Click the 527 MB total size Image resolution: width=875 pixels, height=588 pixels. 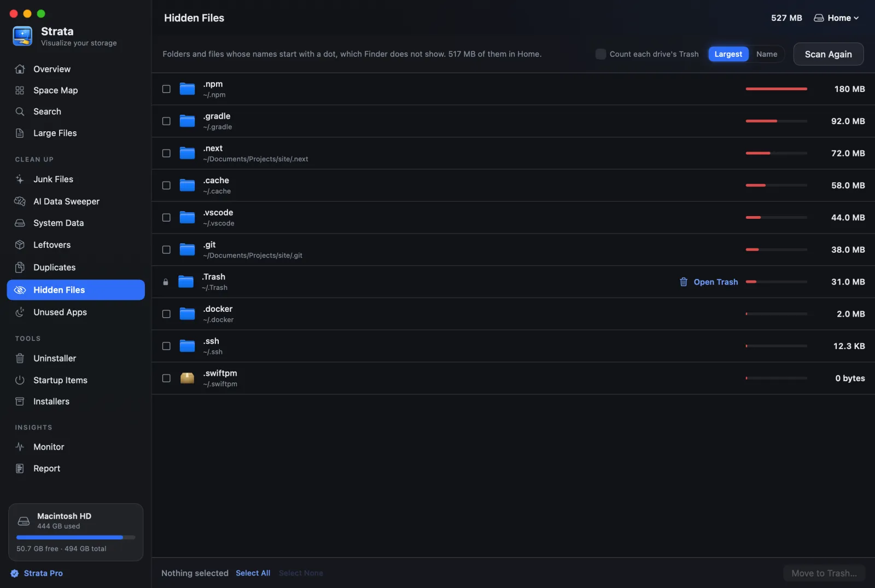(786, 18)
